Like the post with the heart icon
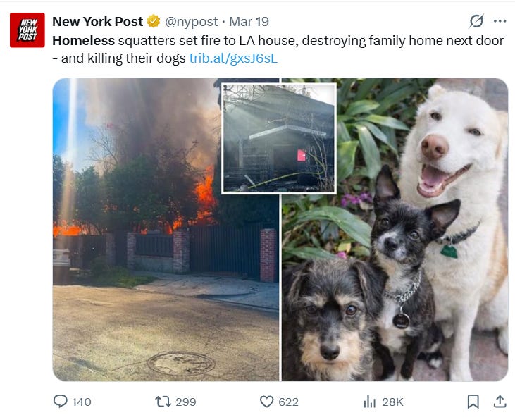 click(266, 401)
